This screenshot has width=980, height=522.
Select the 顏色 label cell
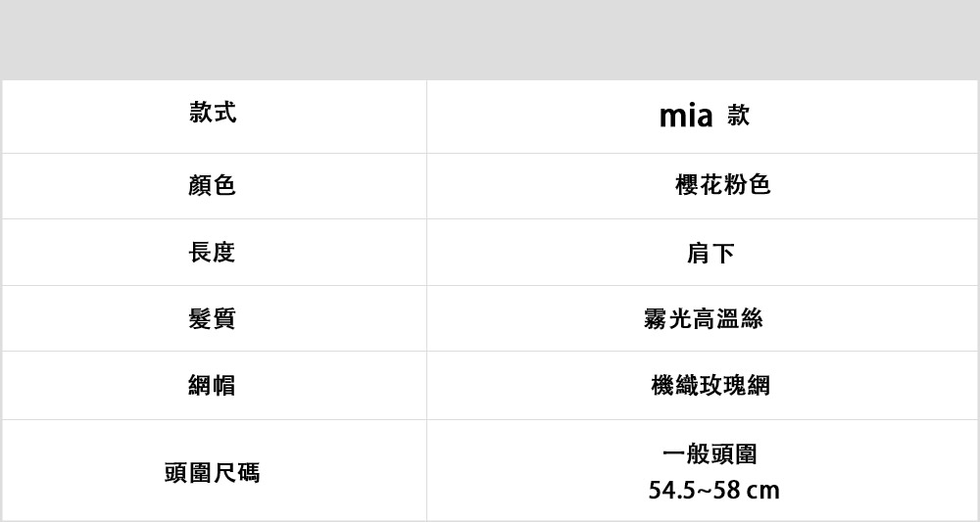[x=213, y=185]
